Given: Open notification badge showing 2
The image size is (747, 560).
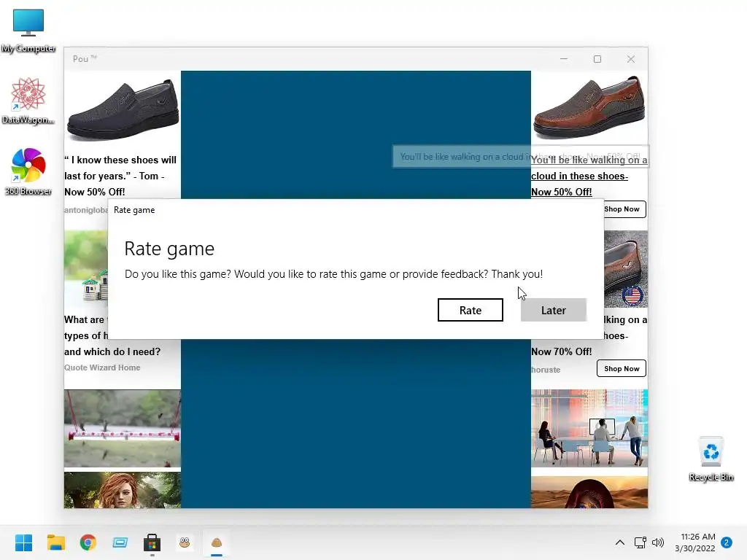Looking at the screenshot, I should coord(727,542).
